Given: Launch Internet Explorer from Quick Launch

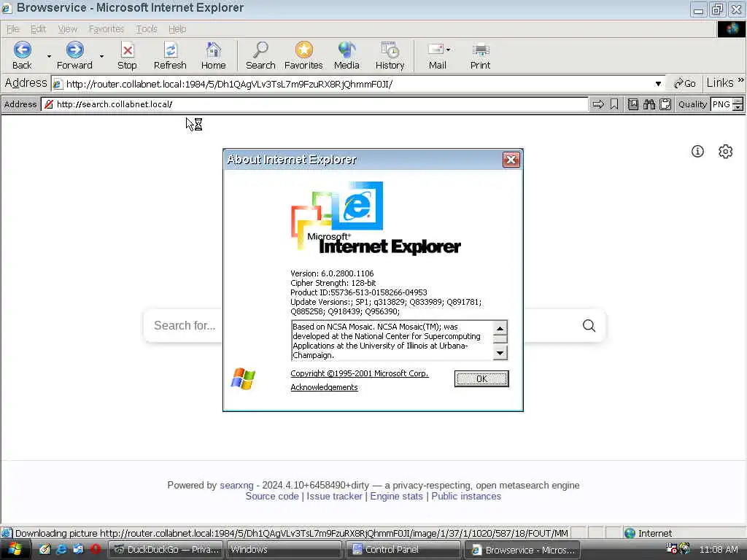Looking at the screenshot, I should pos(61,550).
